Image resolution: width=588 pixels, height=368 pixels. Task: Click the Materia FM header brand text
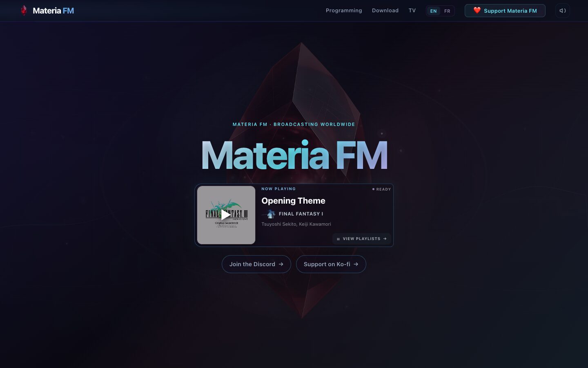pyautogui.click(x=53, y=11)
